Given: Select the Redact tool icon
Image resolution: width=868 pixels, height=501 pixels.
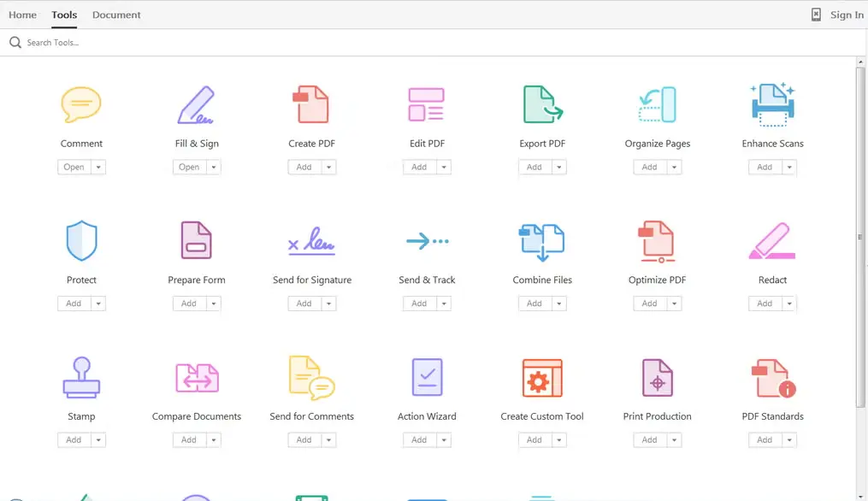Looking at the screenshot, I should tap(771, 240).
